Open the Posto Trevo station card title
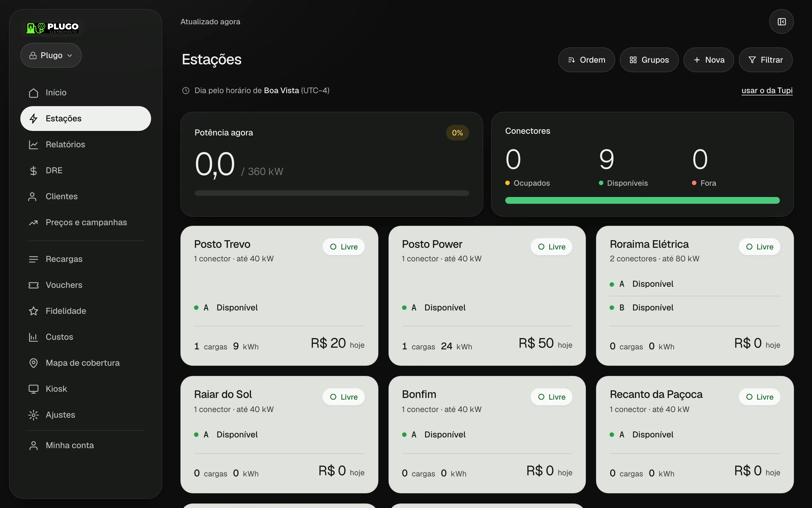 click(222, 244)
